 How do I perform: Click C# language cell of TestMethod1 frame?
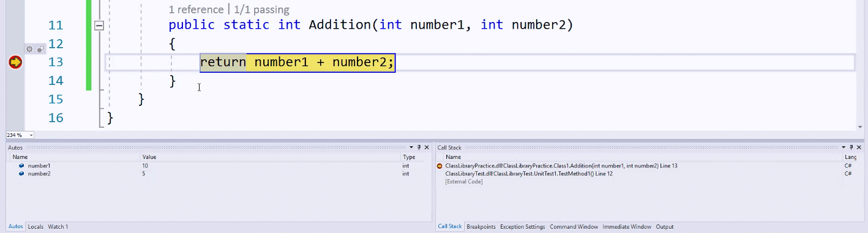click(848, 174)
